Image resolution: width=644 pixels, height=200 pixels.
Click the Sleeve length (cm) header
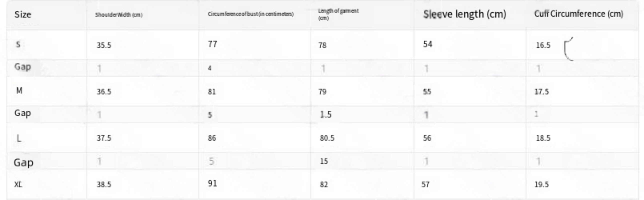click(464, 14)
